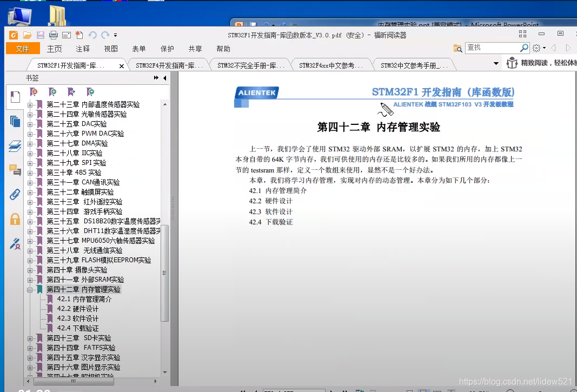Screen dimensions: 577x392
Task: Open the 注释 ribbon tab
Action: [x=83, y=49]
